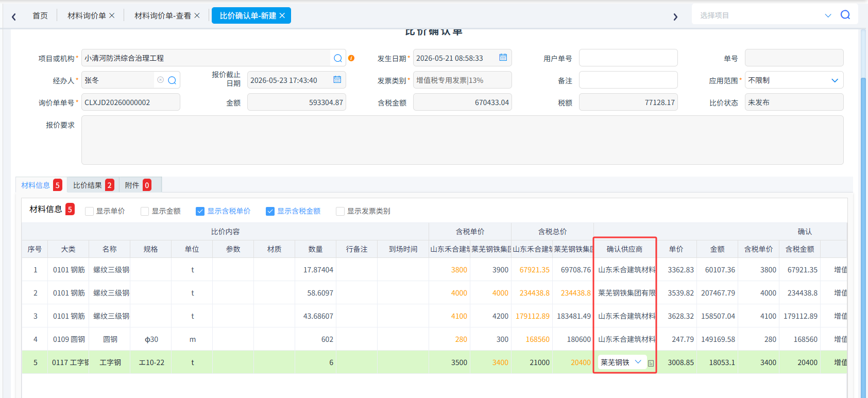Open calendar for 报价截止日期
This screenshot has height=398, width=868.
pyautogui.click(x=337, y=80)
